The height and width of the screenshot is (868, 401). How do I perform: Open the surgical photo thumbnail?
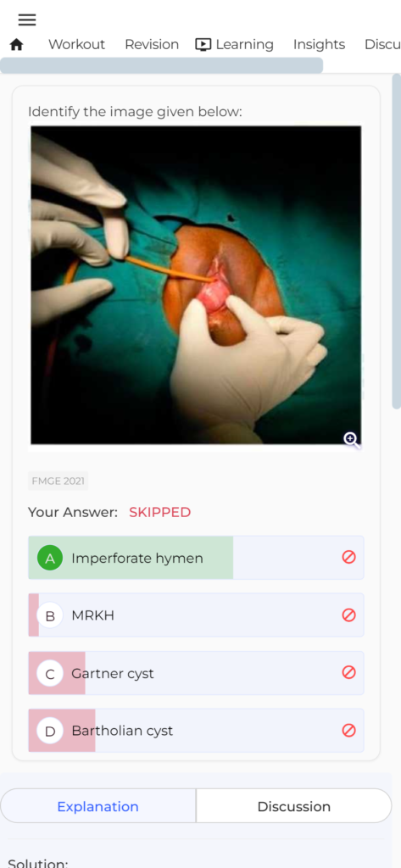196,285
